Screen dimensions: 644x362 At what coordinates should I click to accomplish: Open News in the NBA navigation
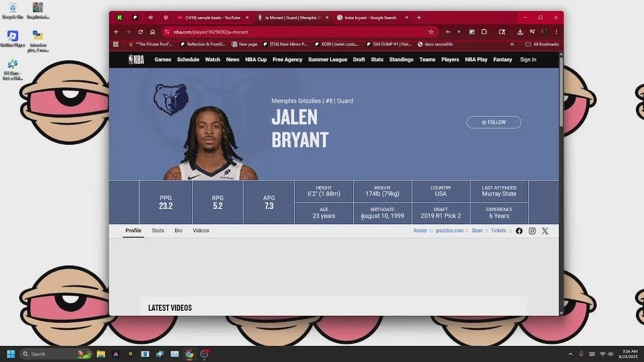232,59
